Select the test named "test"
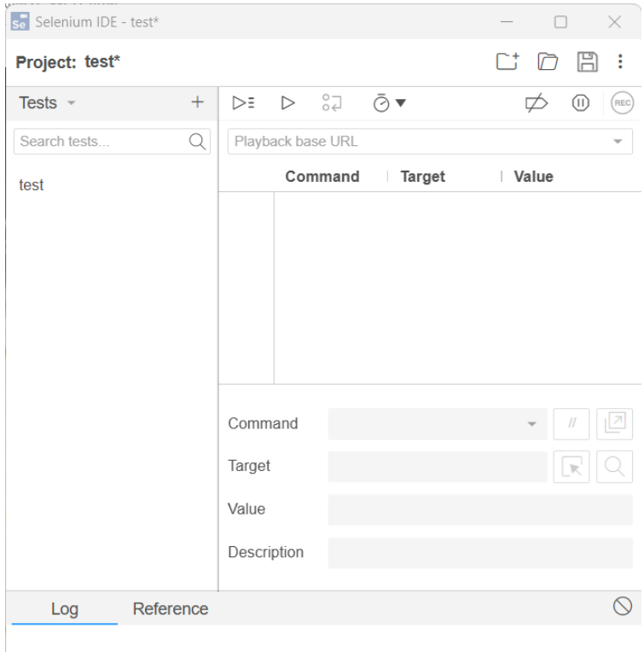 [32, 184]
